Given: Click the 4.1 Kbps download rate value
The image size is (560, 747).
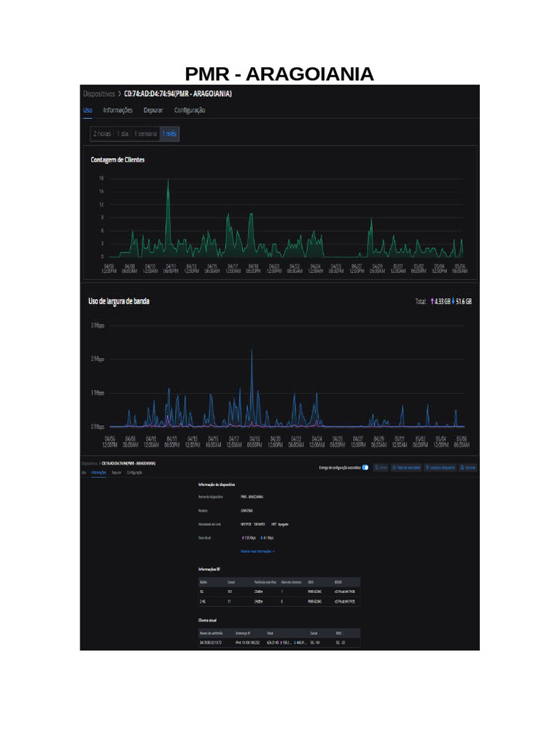Looking at the screenshot, I should [x=268, y=538].
